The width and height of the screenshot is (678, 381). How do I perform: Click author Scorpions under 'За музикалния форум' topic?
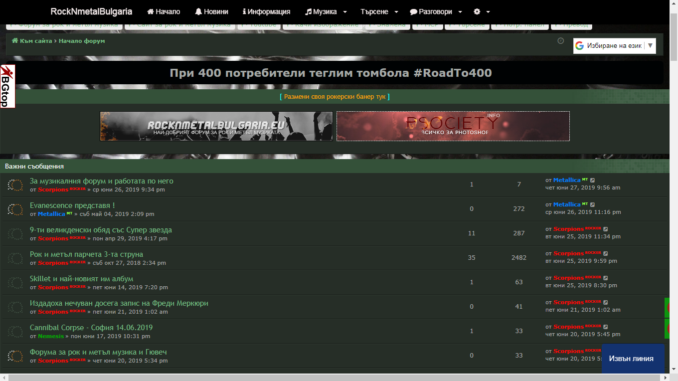tap(53, 189)
